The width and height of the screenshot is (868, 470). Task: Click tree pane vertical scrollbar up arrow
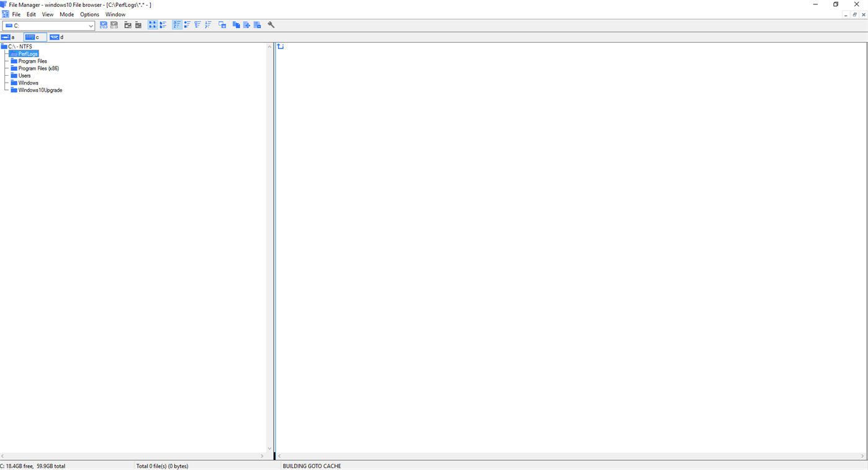pos(269,47)
